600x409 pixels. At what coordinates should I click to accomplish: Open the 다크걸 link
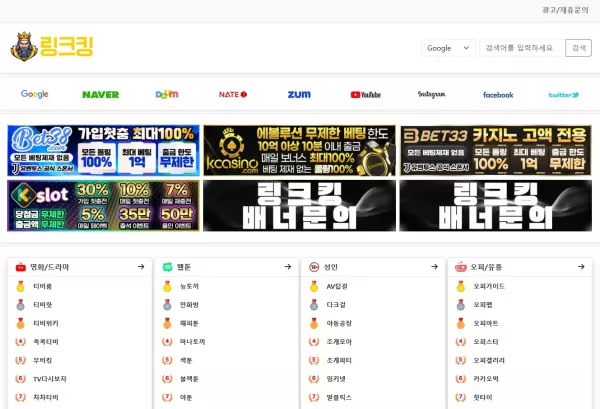pos(336,305)
